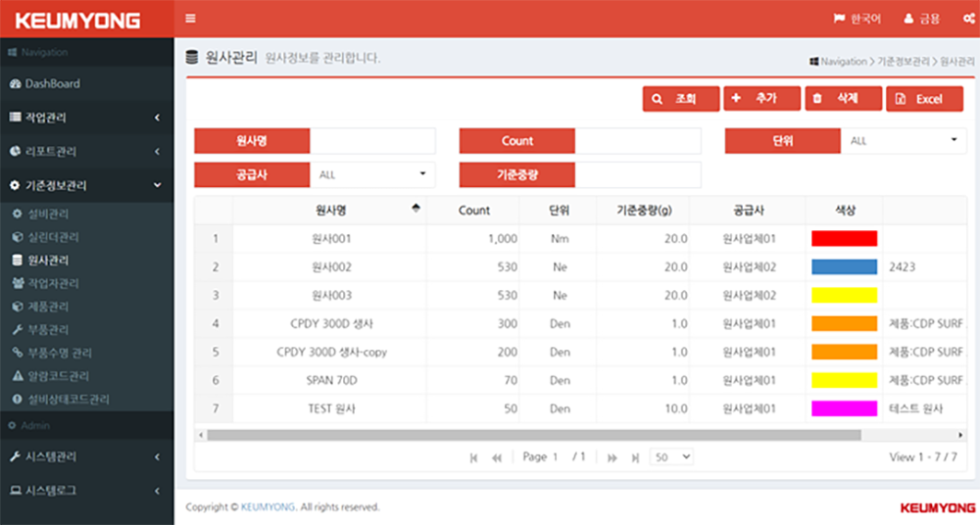Go to first page of the pager
980x525 pixels.
click(474, 457)
